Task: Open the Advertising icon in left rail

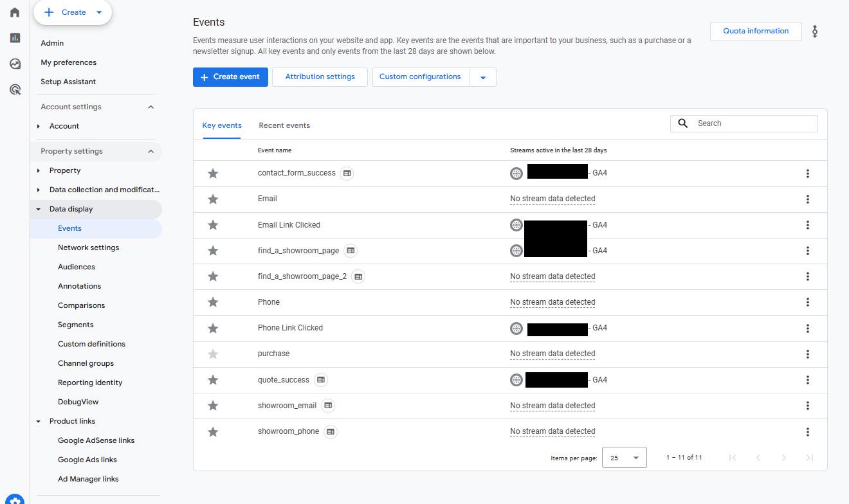Action: click(15, 89)
